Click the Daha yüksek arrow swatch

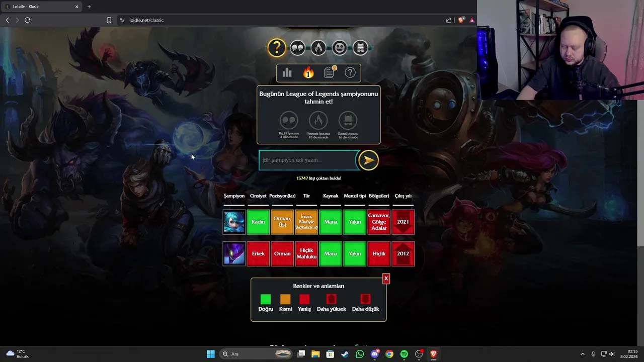point(331,300)
